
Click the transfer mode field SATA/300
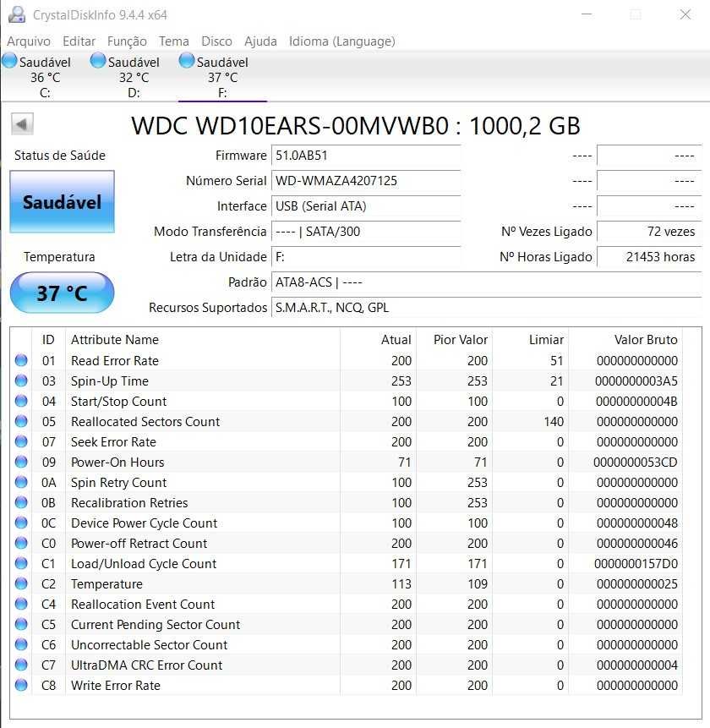tap(366, 231)
